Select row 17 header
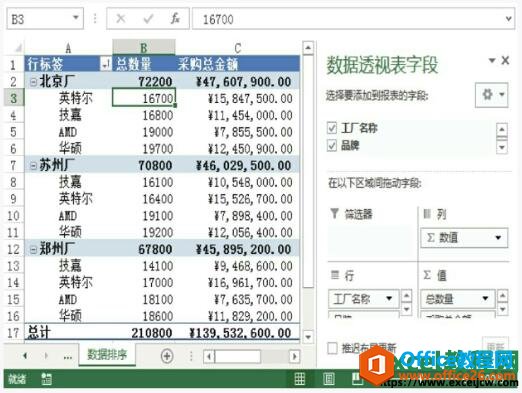The width and height of the screenshot is (522, 393). click(x=13, y=333)
